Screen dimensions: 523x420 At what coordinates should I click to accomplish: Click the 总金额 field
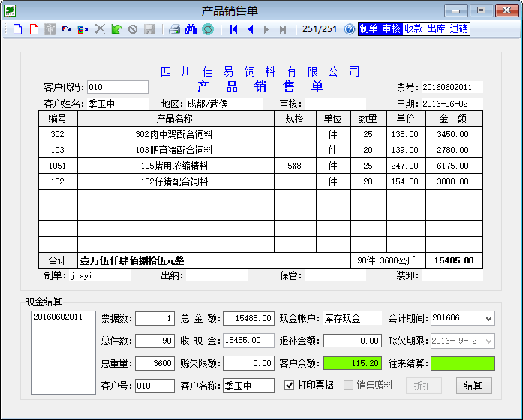[x=248, y=318]
